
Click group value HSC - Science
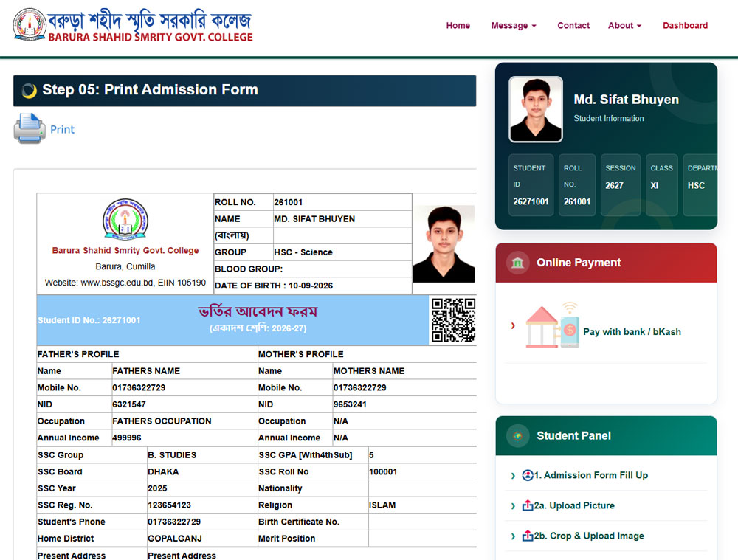pos(303,252)
